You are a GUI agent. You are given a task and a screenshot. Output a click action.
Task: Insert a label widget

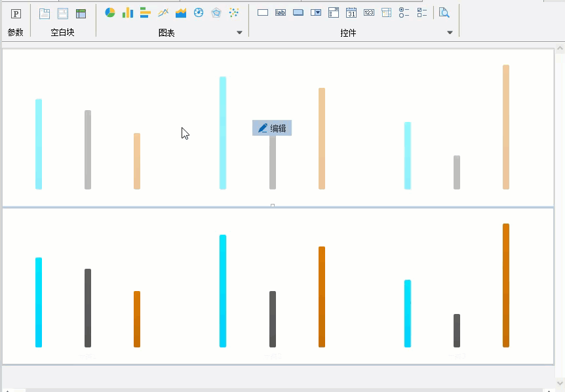pos(281,12)
